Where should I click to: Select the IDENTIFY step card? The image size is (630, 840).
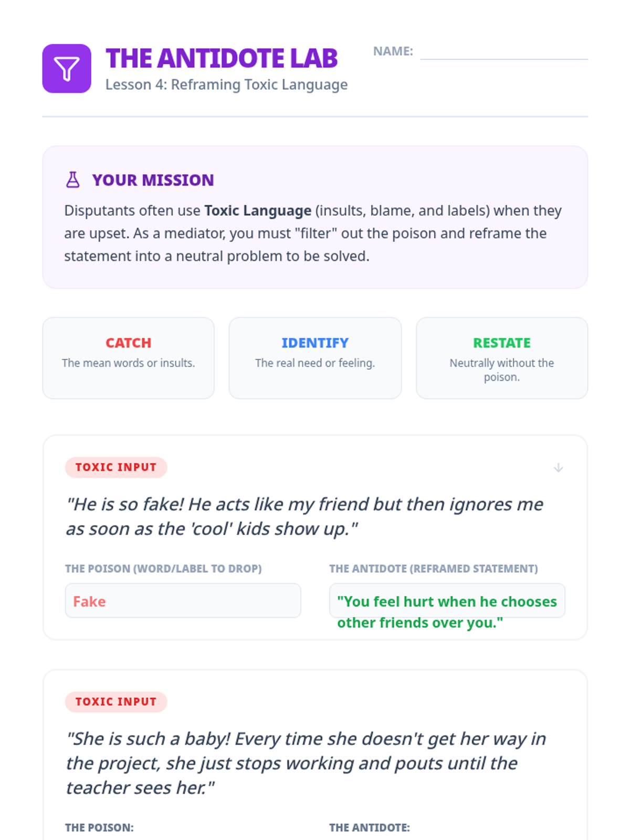(x=315, y=358)
